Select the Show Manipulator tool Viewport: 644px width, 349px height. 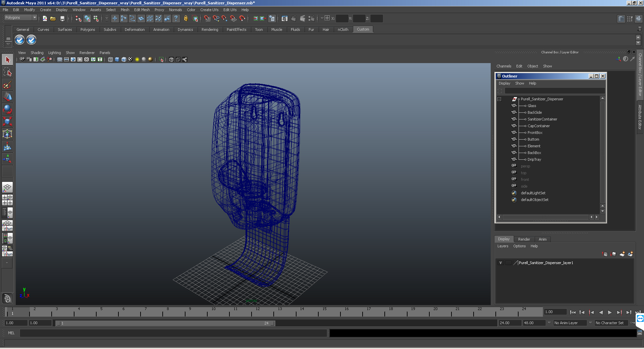[x=7, y=158]
